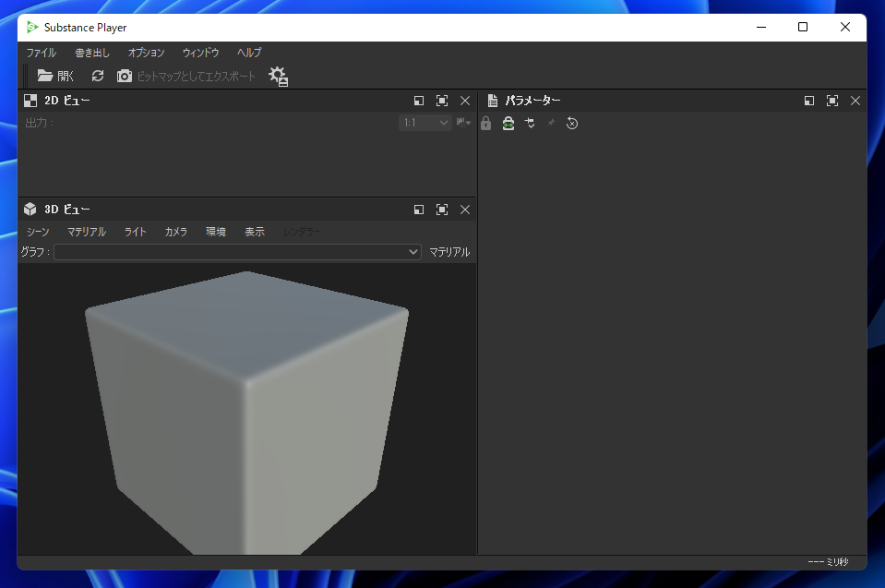Click the rendered cube in 3D viewport

(x=246, y=412)
